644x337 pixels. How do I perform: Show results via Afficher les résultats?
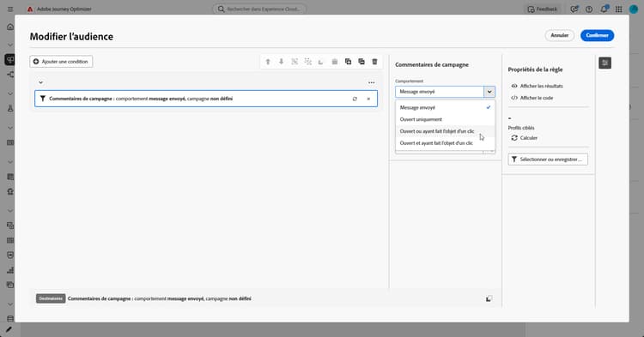click(x=537, y=86)
